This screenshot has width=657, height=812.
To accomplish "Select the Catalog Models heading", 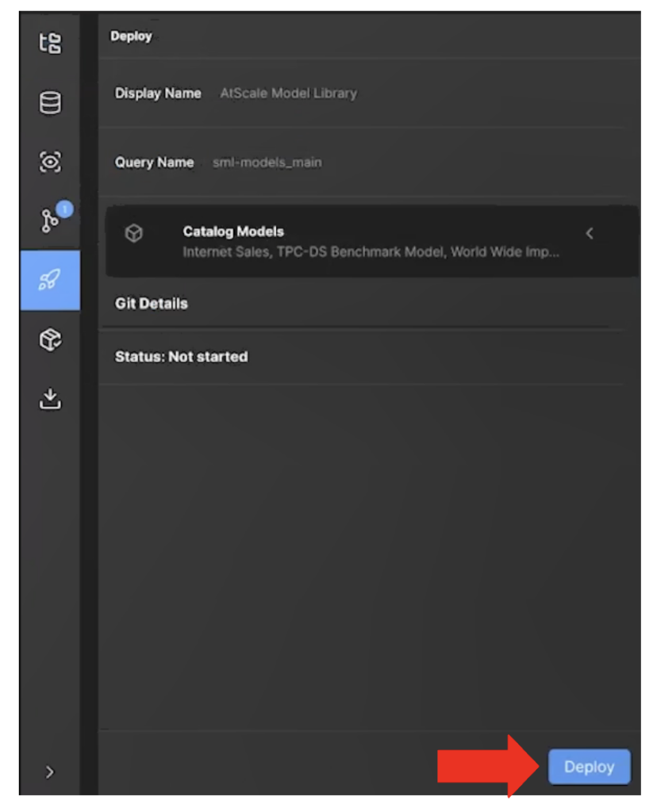I will click(x=233, y=232).
